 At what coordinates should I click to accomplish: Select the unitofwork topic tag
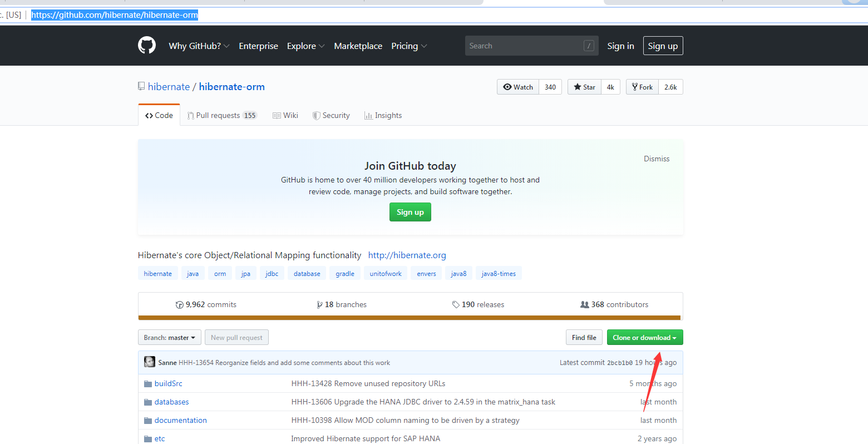pos(386,274)
